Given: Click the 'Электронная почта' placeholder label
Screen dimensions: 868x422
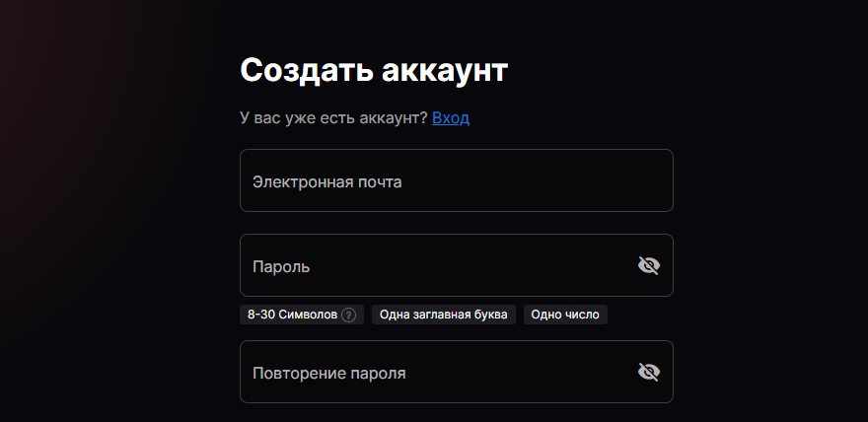Looking at the screenshot, I should tap(326, 181).
